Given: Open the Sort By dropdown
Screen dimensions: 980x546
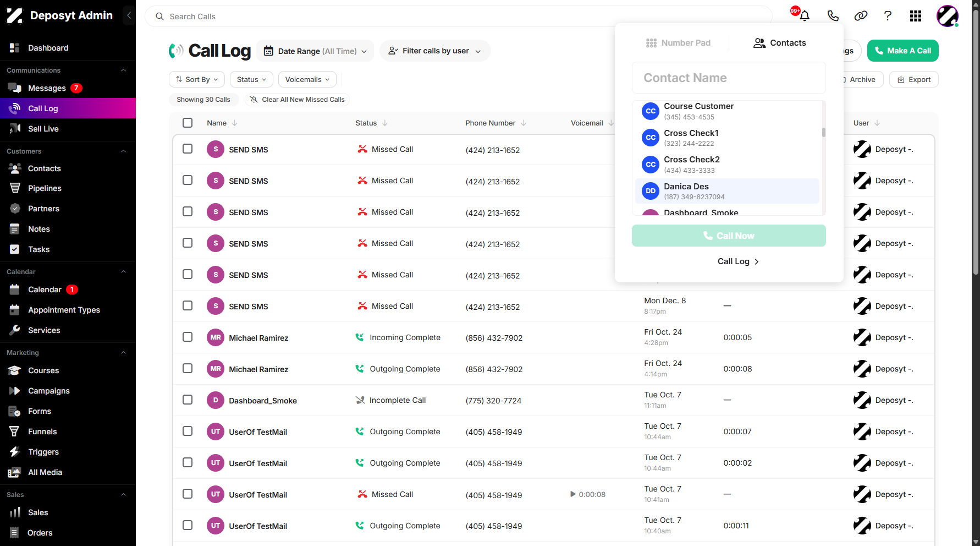Looking at the screenshot, I should 197,79.
